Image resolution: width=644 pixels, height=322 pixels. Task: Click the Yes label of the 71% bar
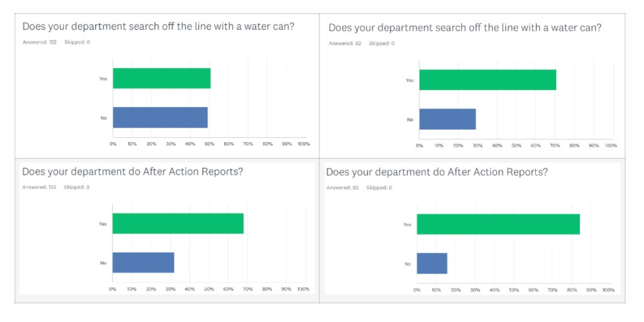point(409,80)
